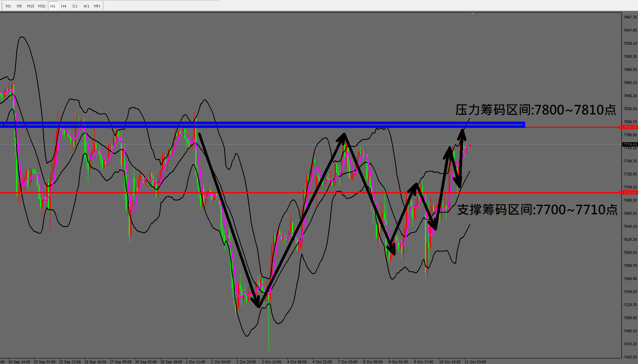The image size is (638, 364).
Task: Click the timeframe toolbar drag handle
Action: point(2,6)
